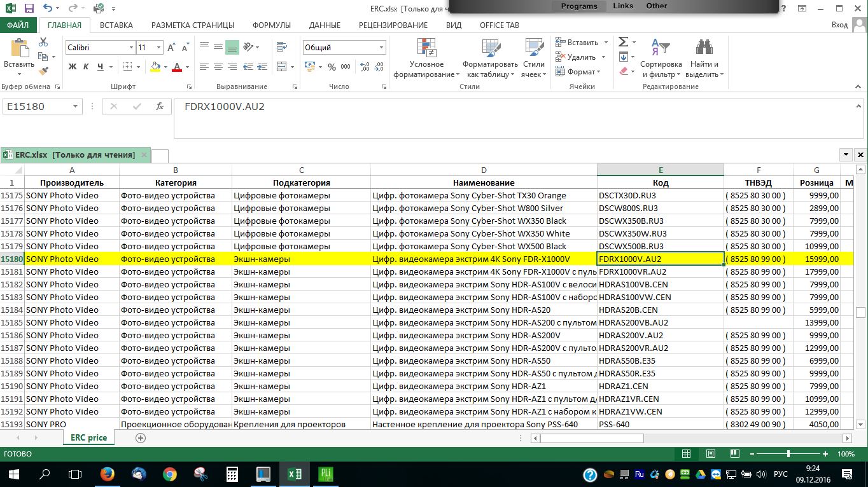Click the Cut scissors icon

tap(43, 42)
